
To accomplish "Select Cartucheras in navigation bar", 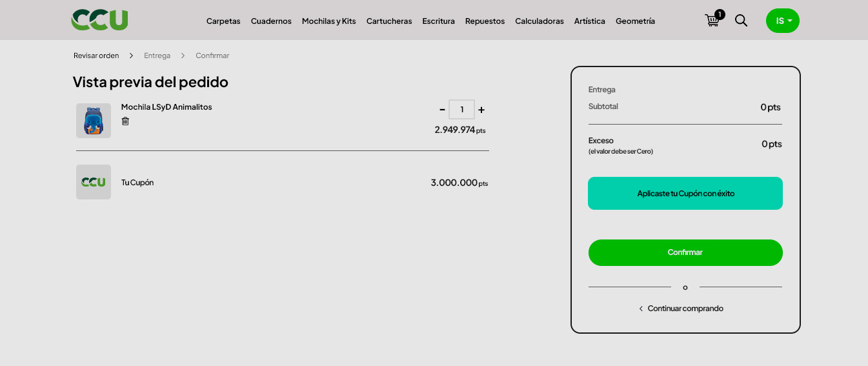I will [x=389, y=21].
